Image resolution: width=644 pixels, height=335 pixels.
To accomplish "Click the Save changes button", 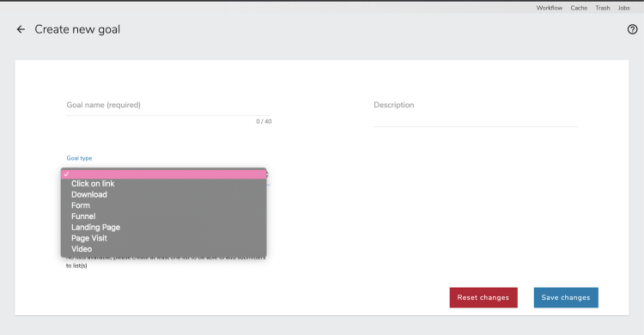I will [x=566, y=297].
